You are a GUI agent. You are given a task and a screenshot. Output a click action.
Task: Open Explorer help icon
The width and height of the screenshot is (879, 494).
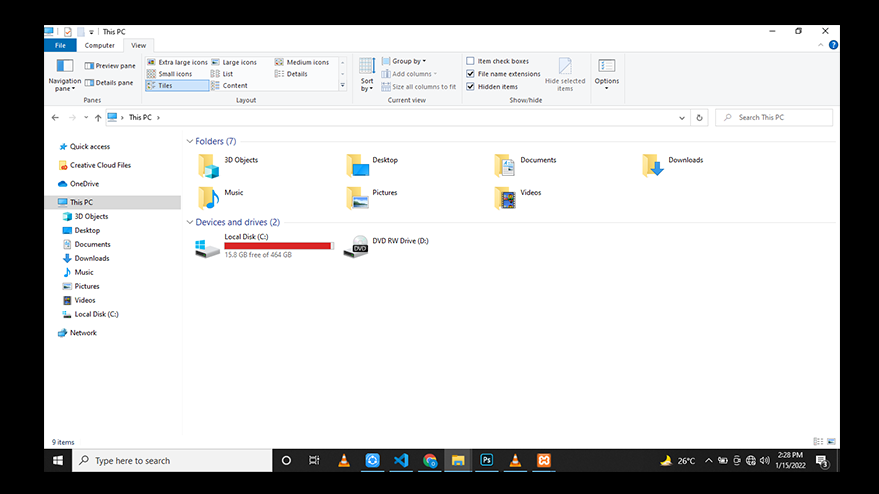[x=834, y=45]
